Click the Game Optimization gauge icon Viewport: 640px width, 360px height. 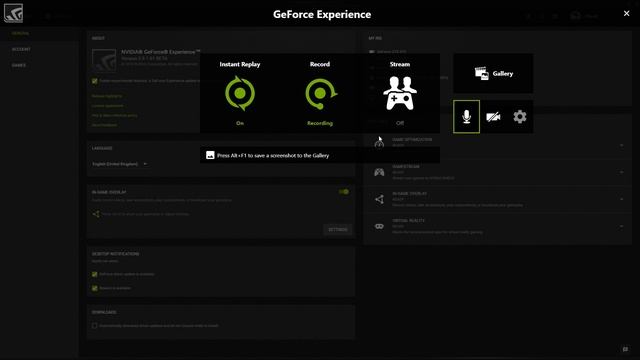(379, 143)
